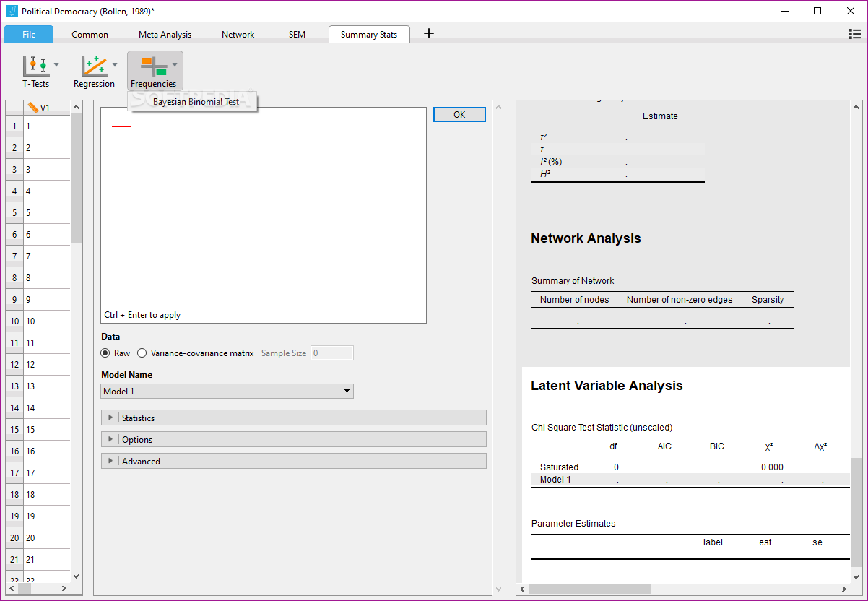
Task: Click Number of non-zero edges header
Action: click(x=680, y=300)
